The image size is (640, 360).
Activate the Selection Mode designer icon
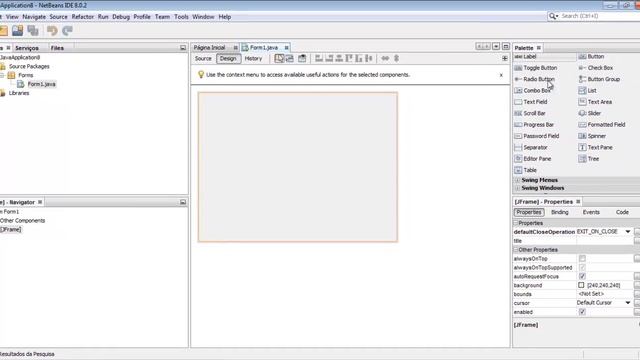[x=279, y=58]
